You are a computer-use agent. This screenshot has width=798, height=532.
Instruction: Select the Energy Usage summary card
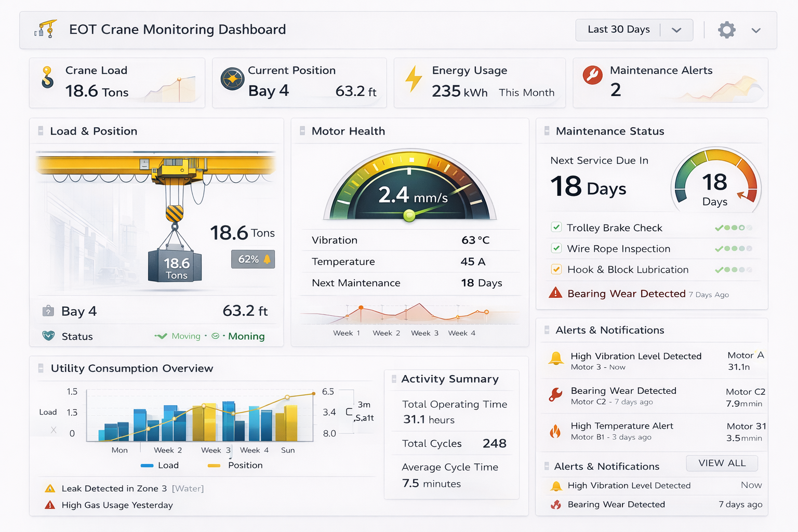479,83
